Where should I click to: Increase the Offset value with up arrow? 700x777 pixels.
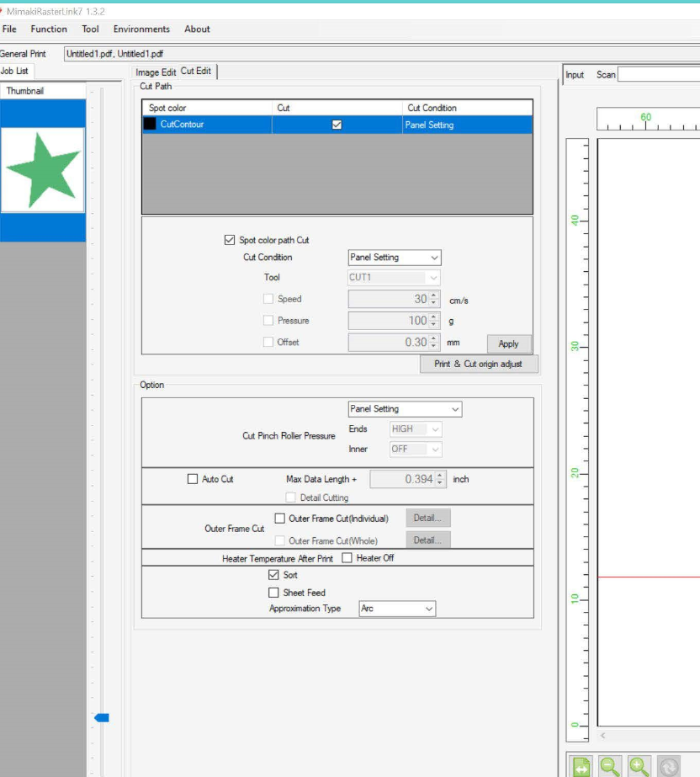click(434, 338)
